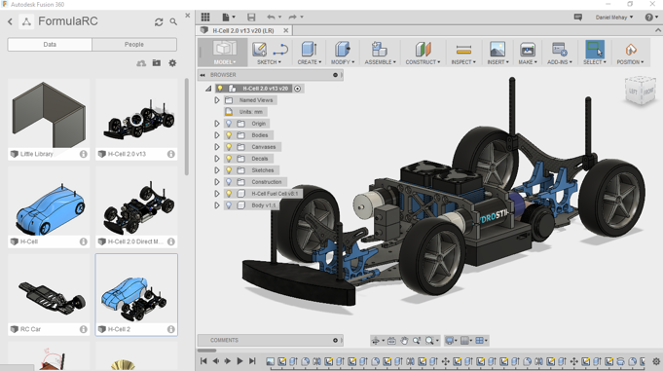
Task: Open the Display Settings monitor icon
Action: [x=450, y=341]
